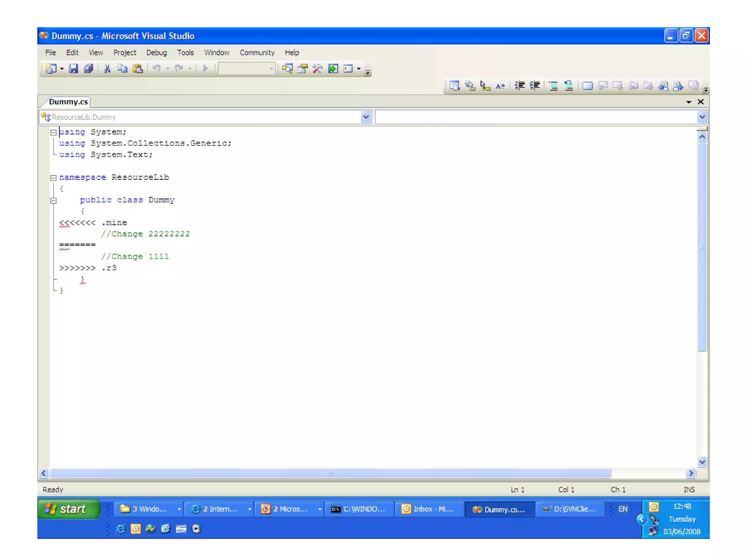Click the Find in Files icon

pos(287,69)
